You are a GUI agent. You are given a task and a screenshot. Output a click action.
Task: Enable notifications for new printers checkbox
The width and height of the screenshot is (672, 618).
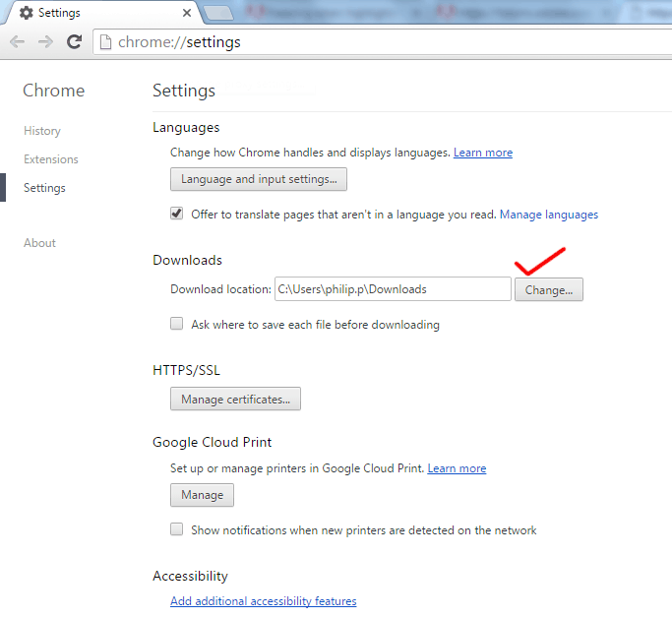[x=176, y=529]
